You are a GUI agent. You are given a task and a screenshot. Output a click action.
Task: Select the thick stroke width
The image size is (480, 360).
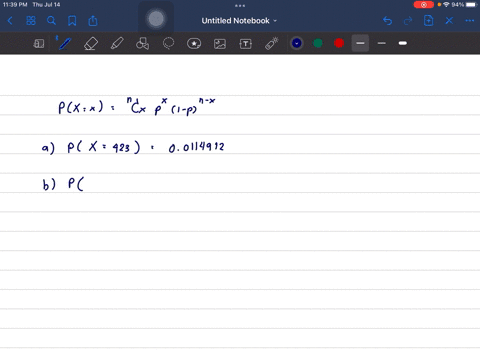pyautogui.click(x=403, y=43)
